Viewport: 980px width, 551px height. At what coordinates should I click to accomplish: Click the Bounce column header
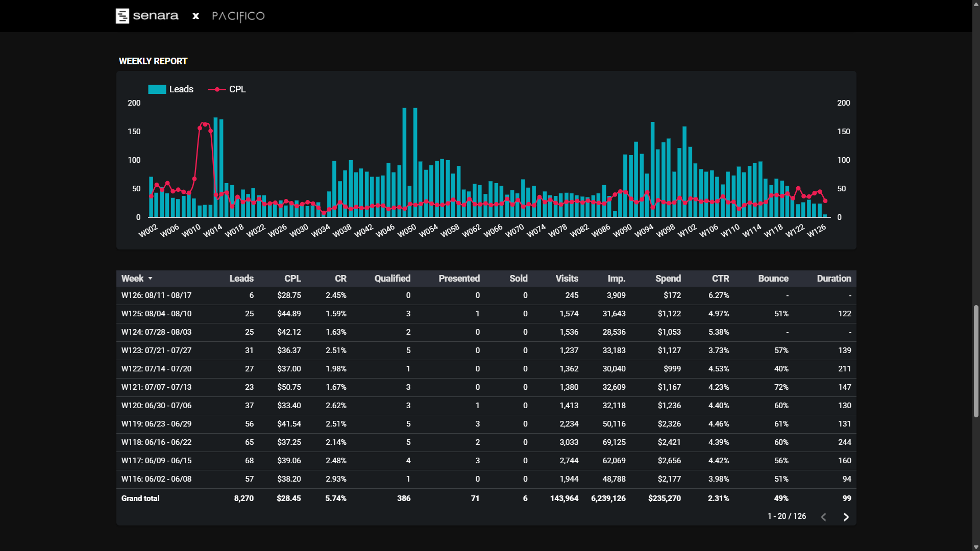[773, 279]
